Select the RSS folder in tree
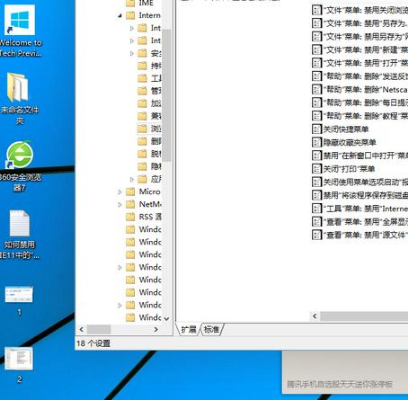Image resolution: width=412 pixels, height=401 pixels. click(144, 217)
